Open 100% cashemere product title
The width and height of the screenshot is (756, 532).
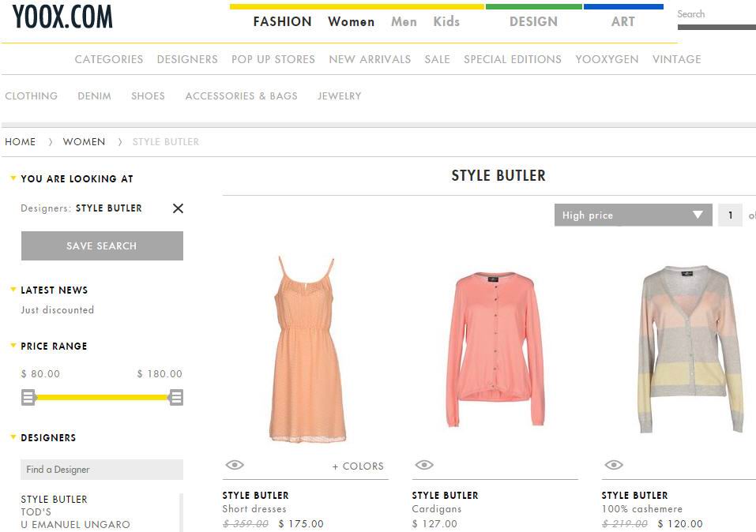[x=642, y=509]
